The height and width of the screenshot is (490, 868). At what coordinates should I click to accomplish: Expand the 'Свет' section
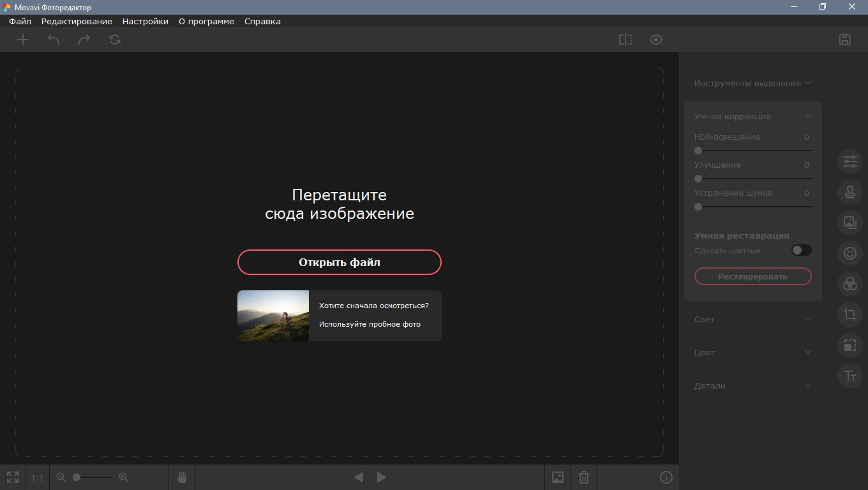(x=752, y=319)
